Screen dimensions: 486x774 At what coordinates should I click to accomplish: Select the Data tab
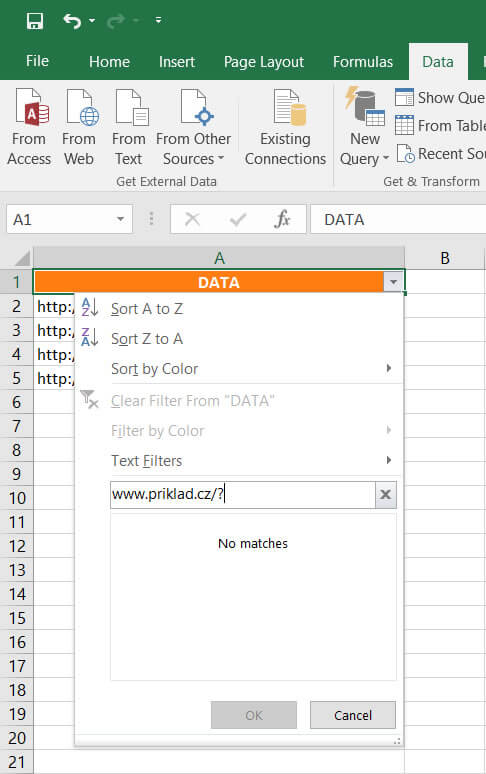coord(438,62)
